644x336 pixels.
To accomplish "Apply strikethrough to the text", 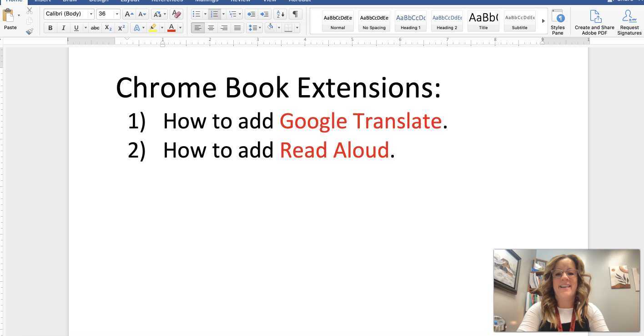I will 95,28.
